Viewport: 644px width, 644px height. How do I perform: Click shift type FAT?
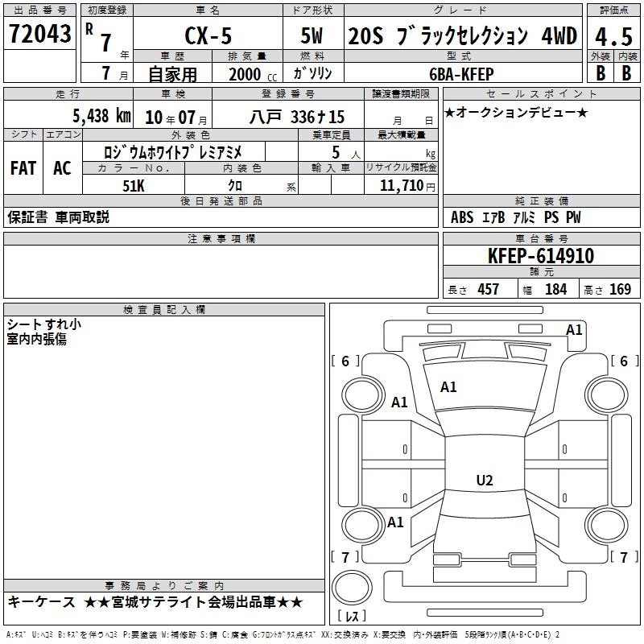click(23, 168)
